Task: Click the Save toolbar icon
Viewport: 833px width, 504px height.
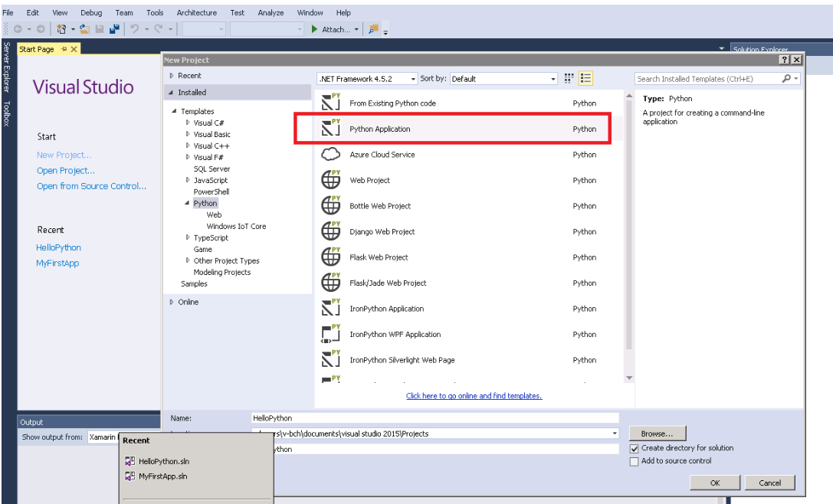Action: pyautogui.click(x=100, y=29)
